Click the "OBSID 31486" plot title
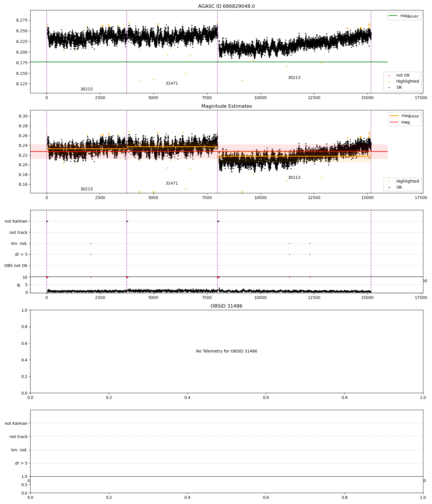 pyautogui.click(x=226, y=306)
